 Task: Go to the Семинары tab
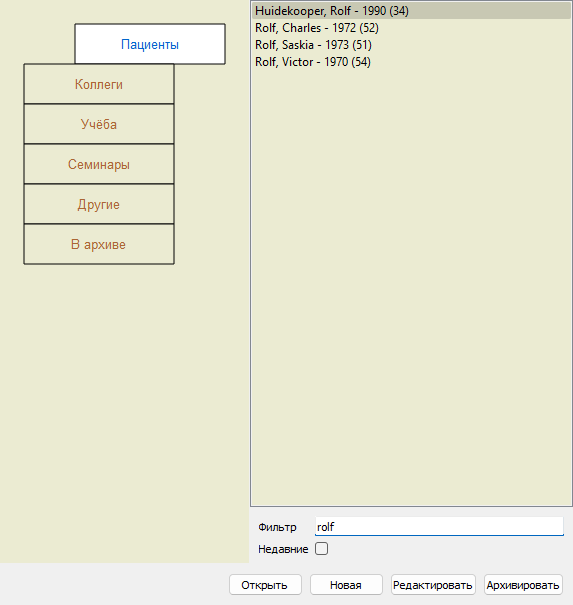click(x=99, y=164)
